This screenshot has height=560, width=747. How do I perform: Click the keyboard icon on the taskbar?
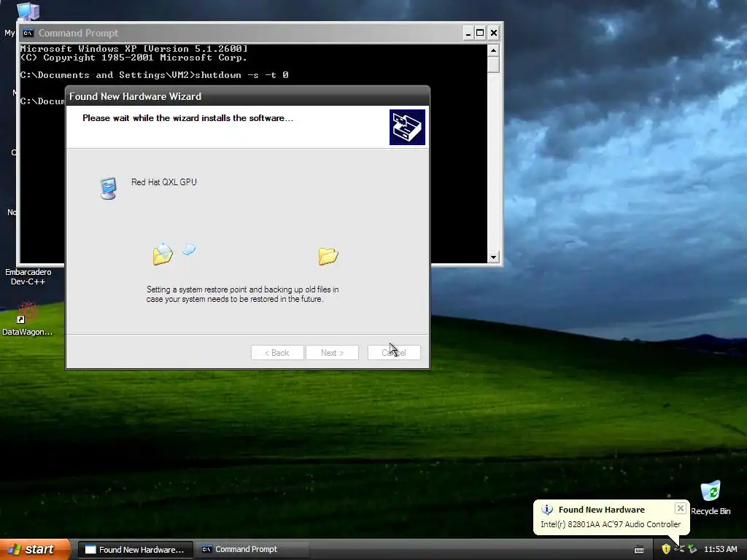pos(639,550)
